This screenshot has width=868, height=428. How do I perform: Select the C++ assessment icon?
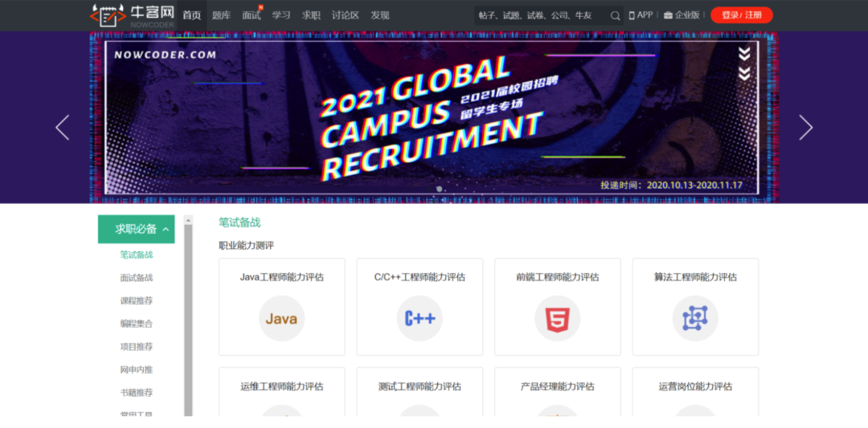pos(420,319)
